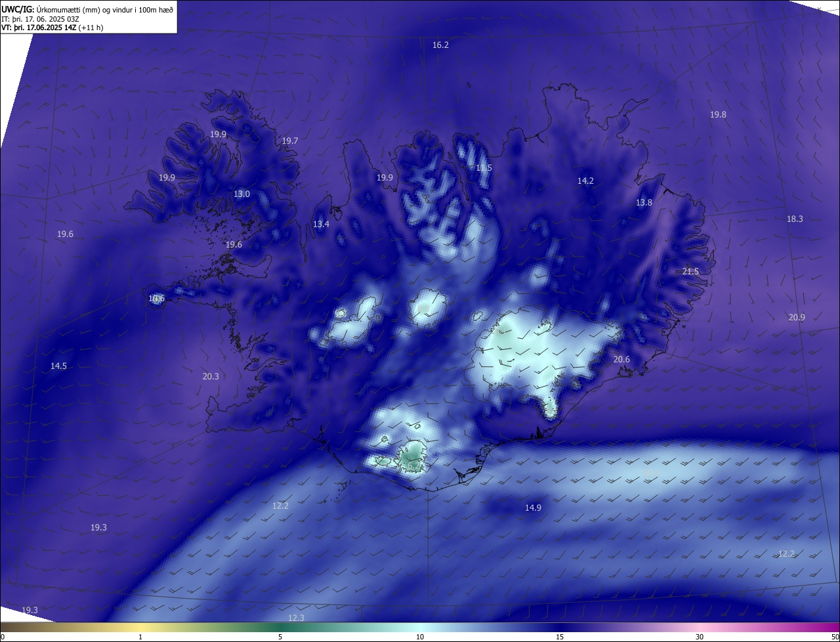This screenshot has height=642, width=840.
Task: Click the 19.7 value label
Action: pos(289,140)
